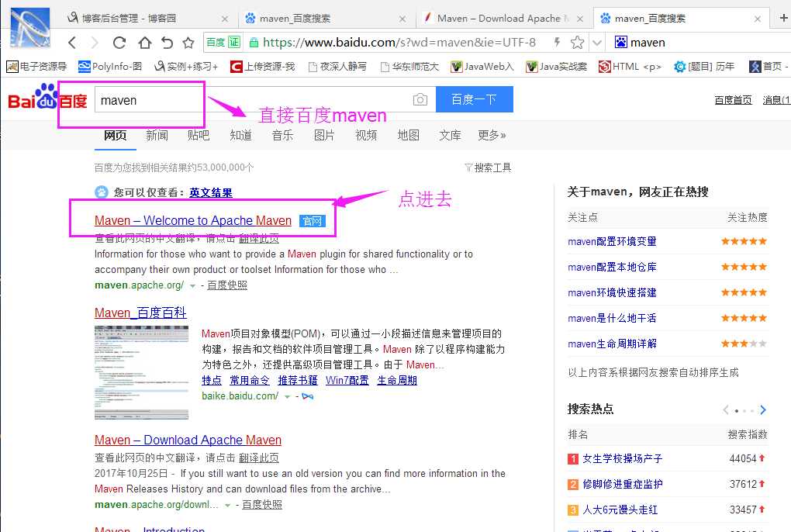Click the Baidu logo

tap(47, 98)
